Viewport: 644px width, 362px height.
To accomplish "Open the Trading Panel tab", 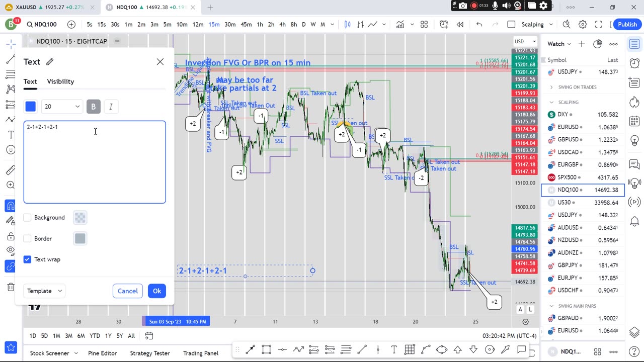I will coord(201,353).
